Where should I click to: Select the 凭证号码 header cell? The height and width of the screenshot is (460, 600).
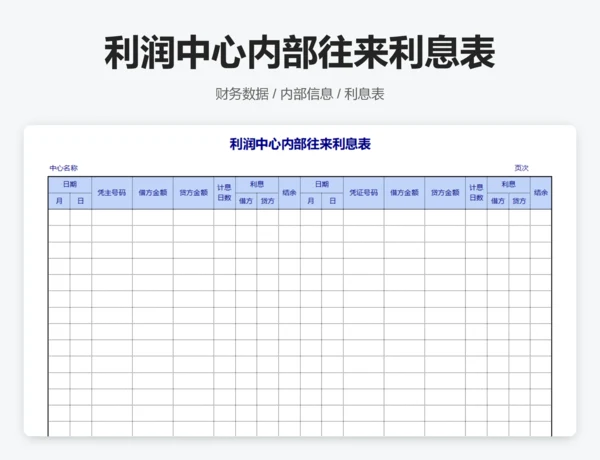coord(364,193)
